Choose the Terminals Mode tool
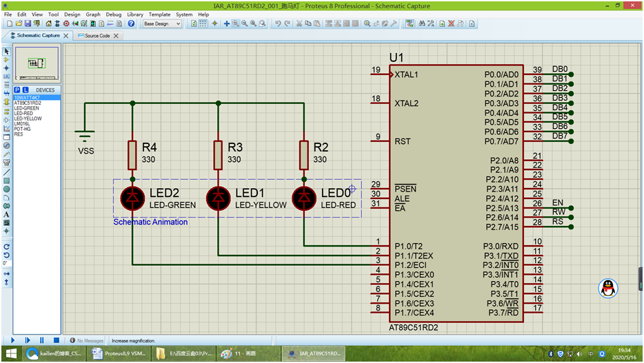 click(x=7, y=111)
